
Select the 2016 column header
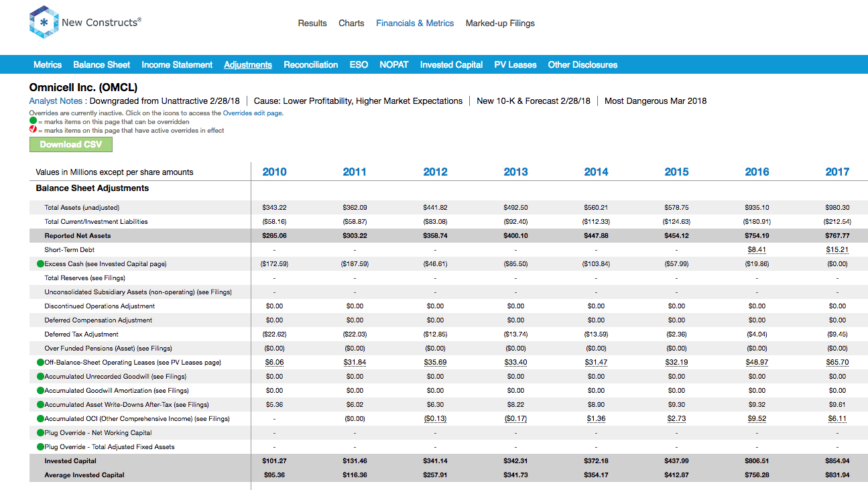(757, 172)
